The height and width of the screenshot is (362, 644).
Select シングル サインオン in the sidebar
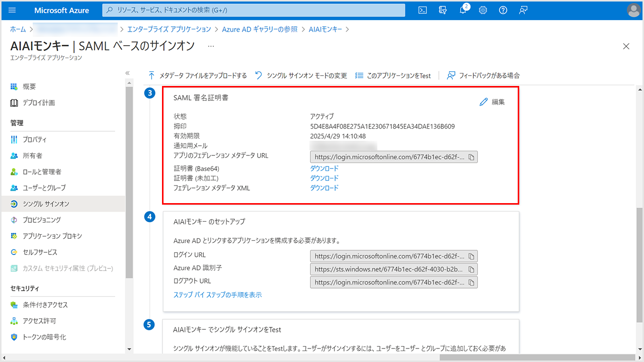coord(46,204)
